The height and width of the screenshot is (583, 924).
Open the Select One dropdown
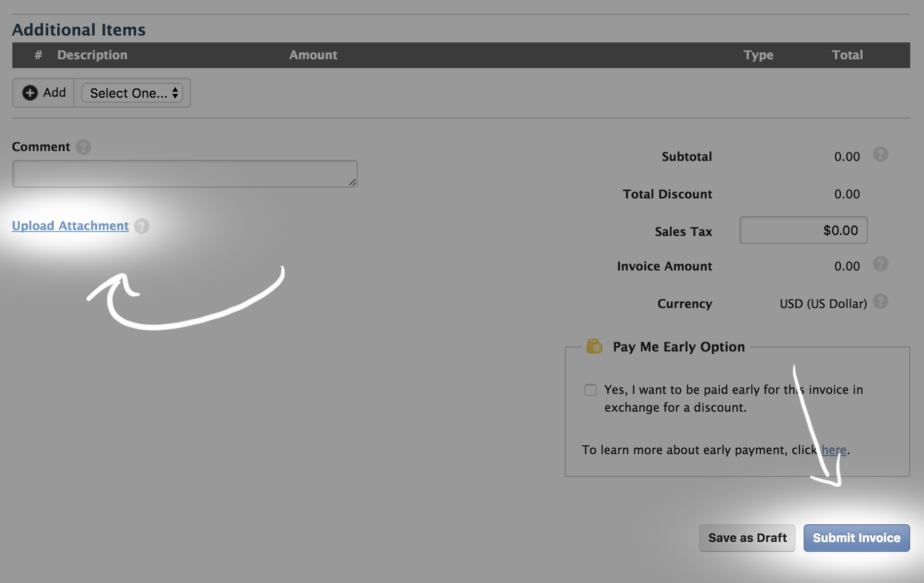[132, 93]
